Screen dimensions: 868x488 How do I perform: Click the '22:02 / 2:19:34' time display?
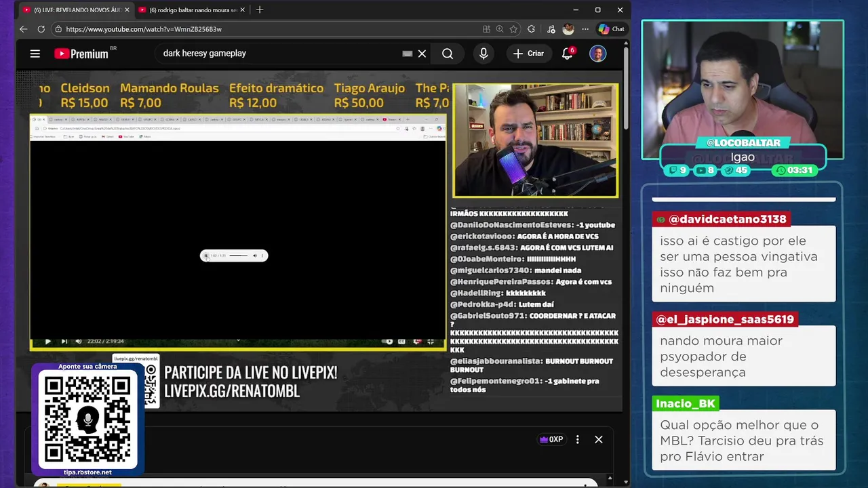(105, 342)
